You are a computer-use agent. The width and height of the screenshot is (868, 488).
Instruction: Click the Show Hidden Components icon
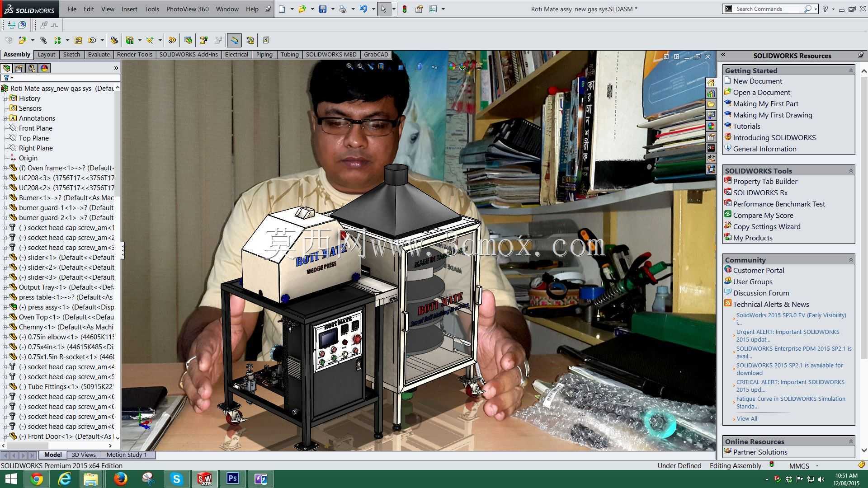[x=114, y=40]
